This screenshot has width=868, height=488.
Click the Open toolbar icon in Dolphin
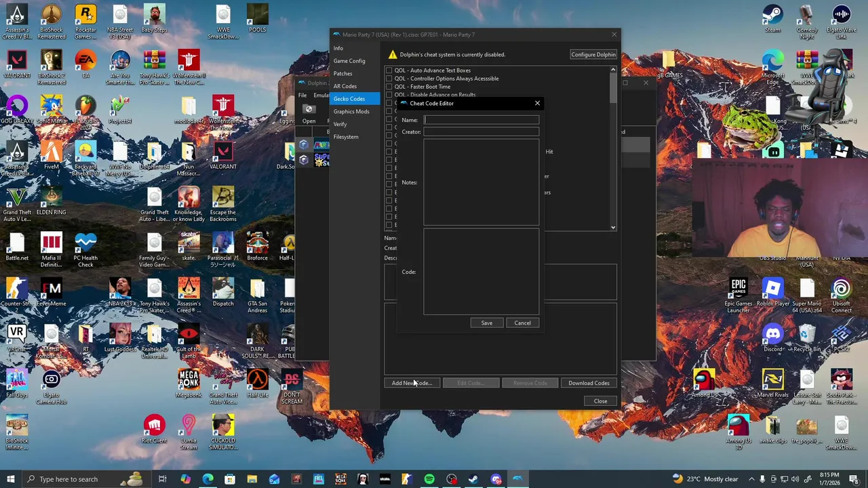tap(309, 114)
